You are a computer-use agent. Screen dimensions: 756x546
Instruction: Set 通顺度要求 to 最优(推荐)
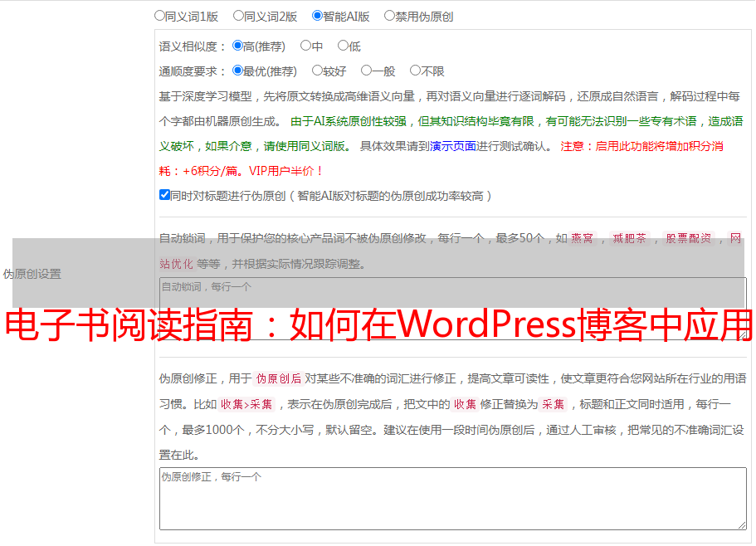coord(237,71)
